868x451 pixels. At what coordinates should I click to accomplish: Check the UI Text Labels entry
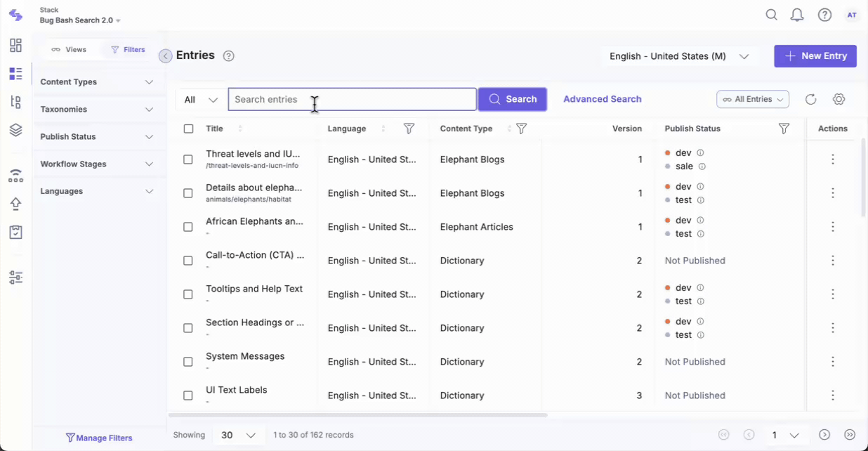[188, 396]
